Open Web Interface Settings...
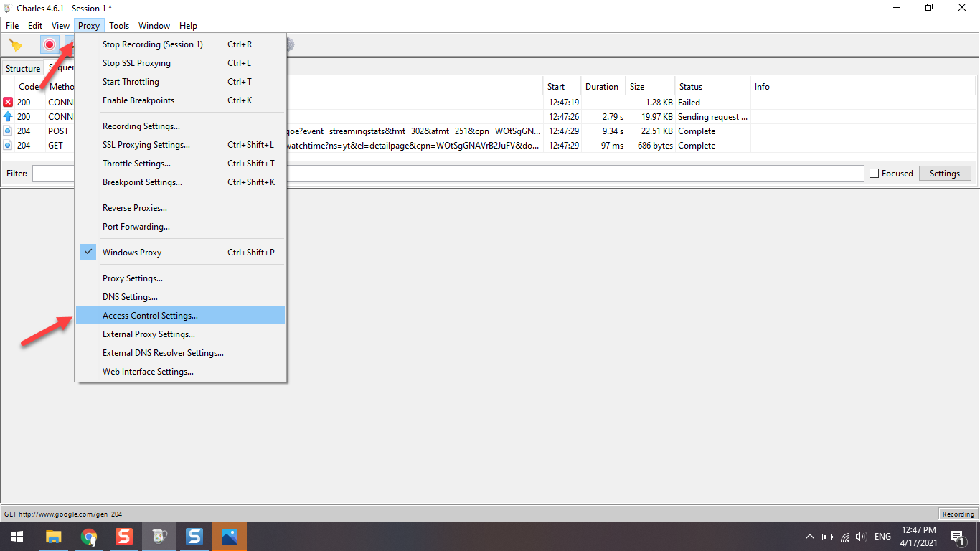Image resolution: width=980 pixels, height=551 pixels. [180, 372]
